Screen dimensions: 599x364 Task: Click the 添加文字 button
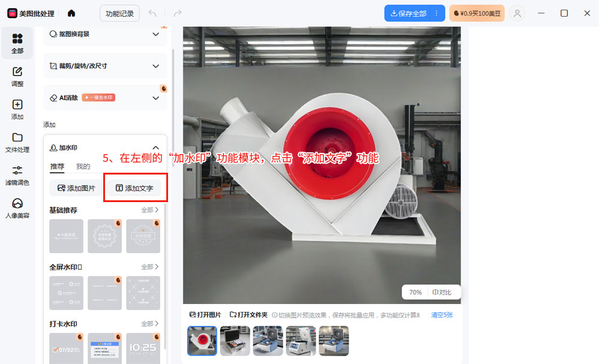[134, 188]
